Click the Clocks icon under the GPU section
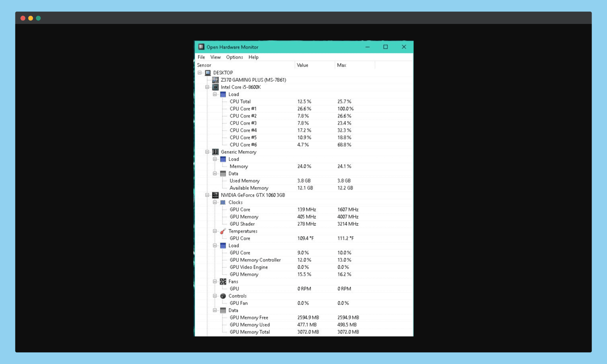Viewport: 607px width, 364px height. pos(223,202)
